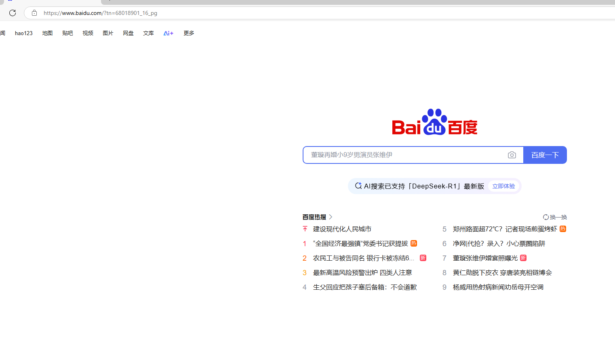Open hao123 link in top navigation
Screen dimensions: 615x364
[x=24, y=33]
